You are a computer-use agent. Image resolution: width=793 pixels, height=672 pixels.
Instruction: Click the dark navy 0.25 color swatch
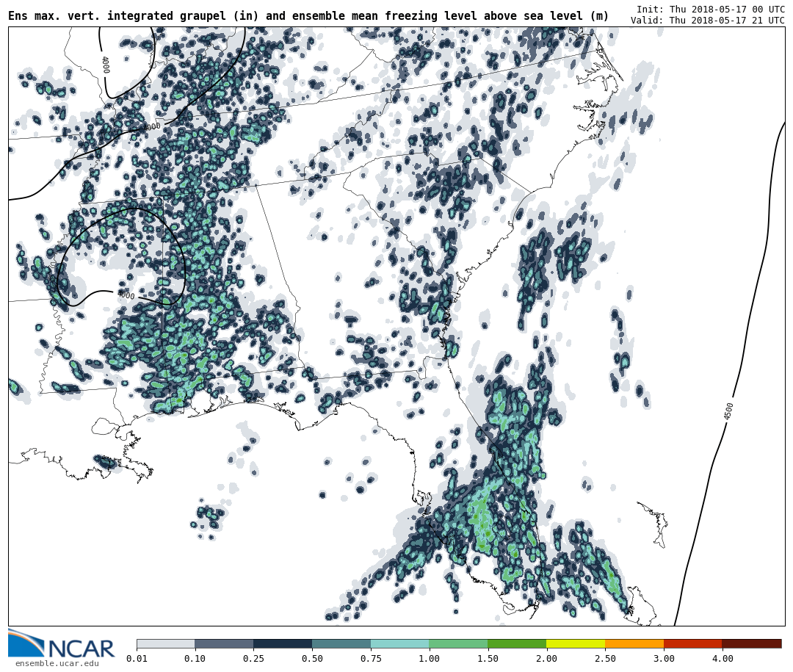[283, 644]
